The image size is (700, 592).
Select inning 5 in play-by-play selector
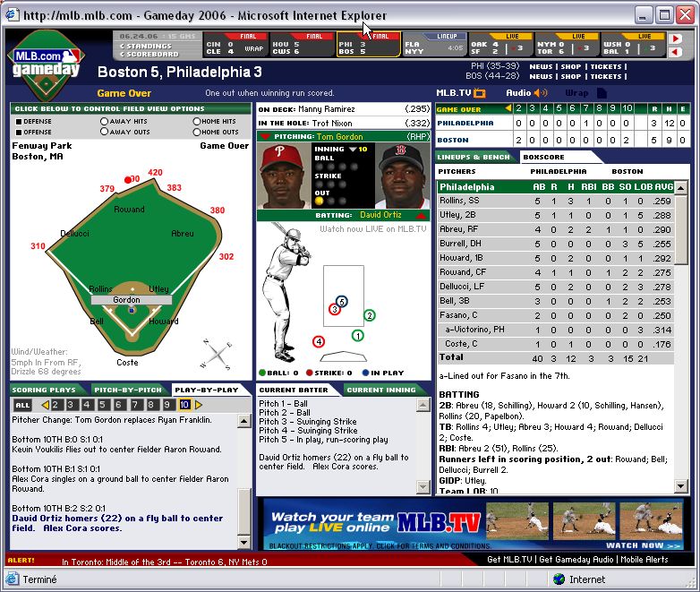[x=103, y=405]
